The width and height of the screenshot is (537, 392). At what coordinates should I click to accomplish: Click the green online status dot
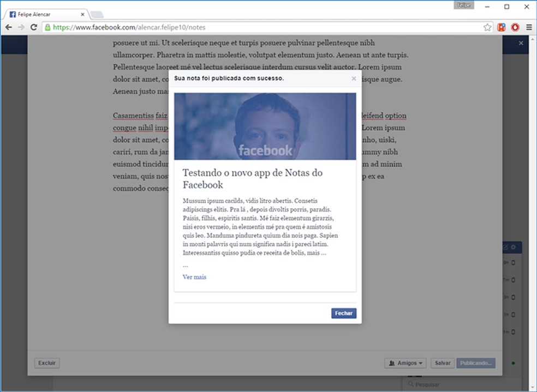tap(513, 363)
